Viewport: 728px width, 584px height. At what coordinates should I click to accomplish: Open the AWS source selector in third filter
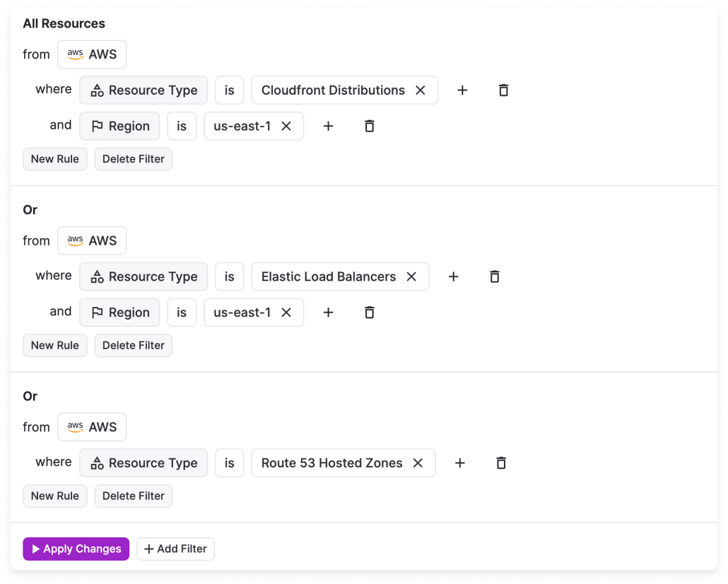point(92,427)
